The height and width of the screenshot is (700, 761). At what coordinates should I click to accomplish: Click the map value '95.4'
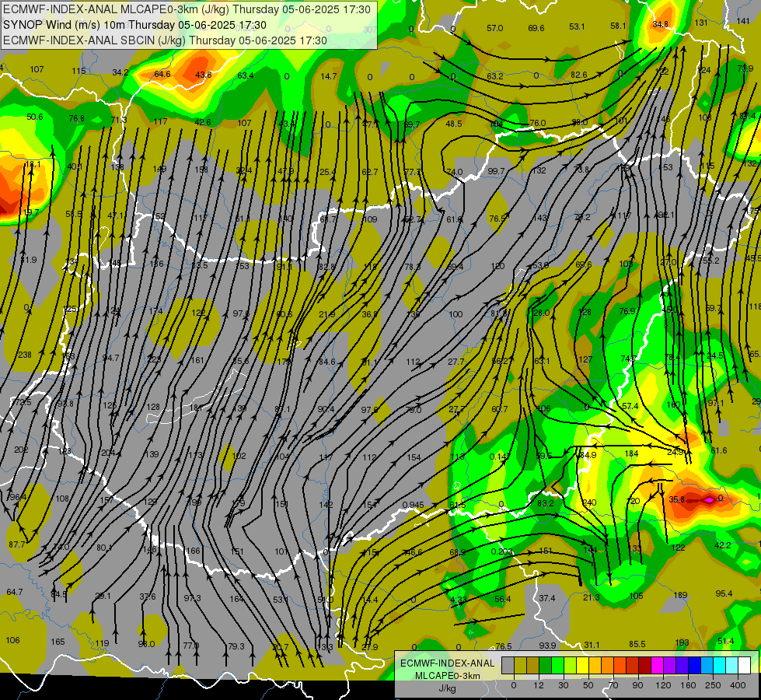tap(724, 593)
